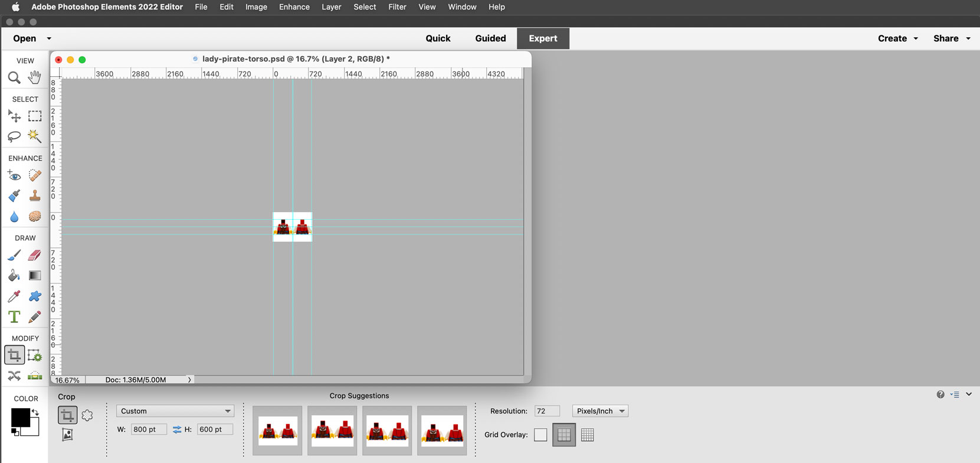Select the Blur water drop tool
Screen dimensions: 980x463
pyautogui.click(x=14, y=217)
